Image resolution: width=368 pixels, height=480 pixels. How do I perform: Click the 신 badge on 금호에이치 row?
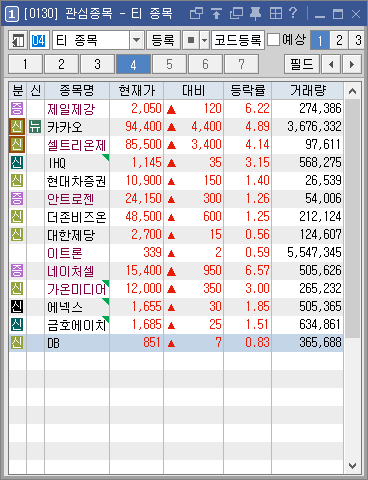click(x=17, y=325)
